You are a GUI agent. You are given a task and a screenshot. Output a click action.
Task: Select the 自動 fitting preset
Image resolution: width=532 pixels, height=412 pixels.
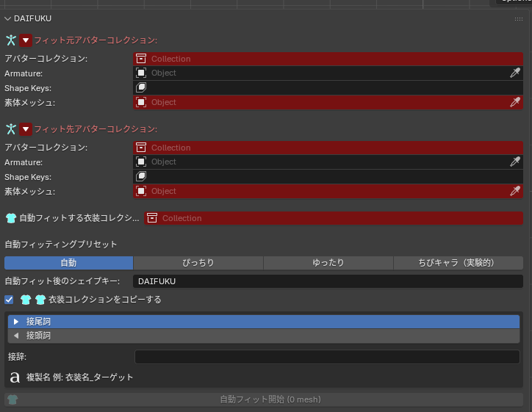pyautogui.click(x=68, y=263)
